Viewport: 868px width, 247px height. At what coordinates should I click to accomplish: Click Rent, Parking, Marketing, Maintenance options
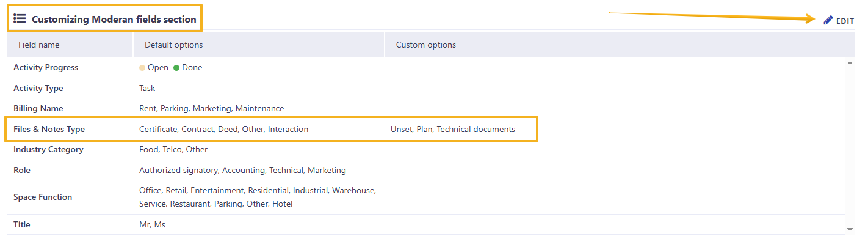coord(212,108)
